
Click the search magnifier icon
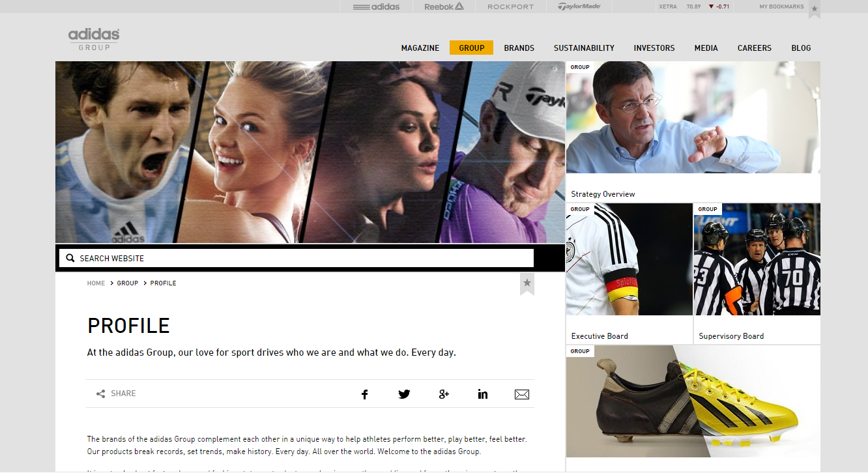[70, 258]
